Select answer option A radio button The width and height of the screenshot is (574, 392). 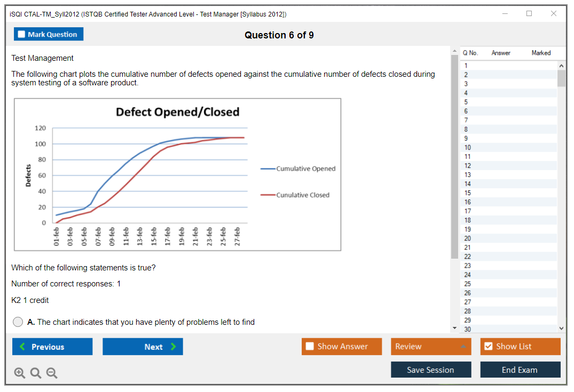click(18, 322)
